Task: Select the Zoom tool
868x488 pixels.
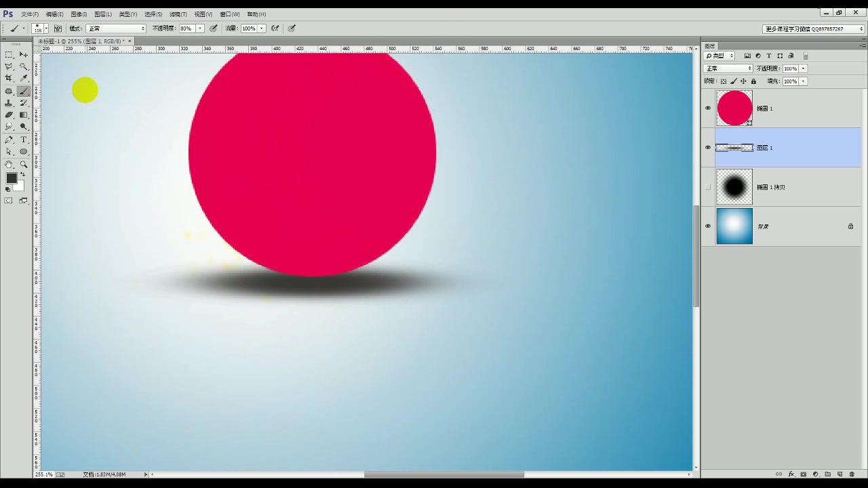Action: click(23, 164)
